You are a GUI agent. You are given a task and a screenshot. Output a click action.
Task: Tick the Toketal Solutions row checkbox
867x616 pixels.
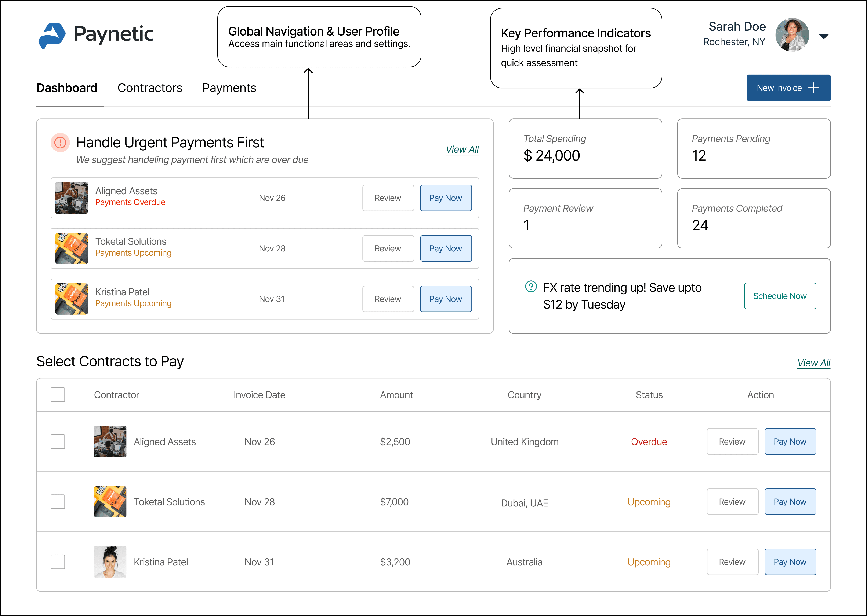tap(58, 501)
